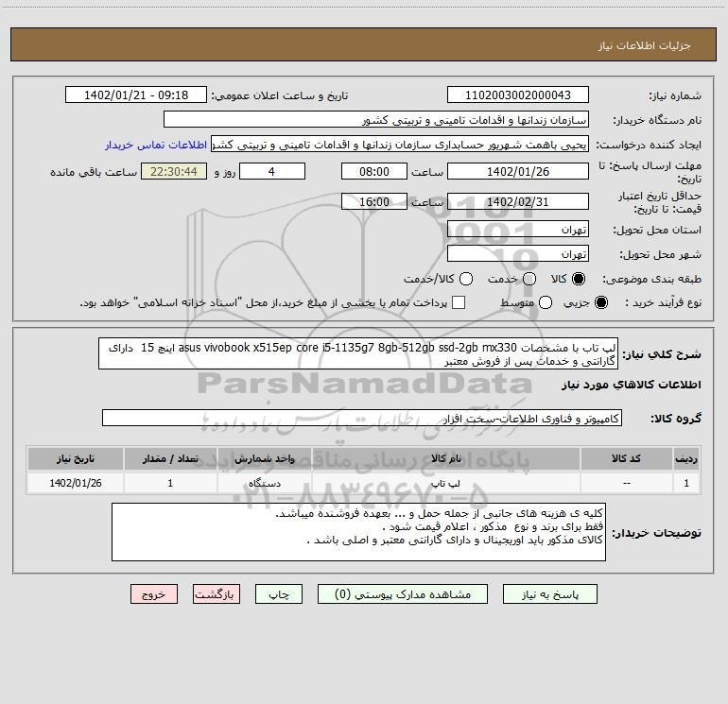Click the تاریخ نیاز column header
The image size is (728, 704).
click(76, 459)
